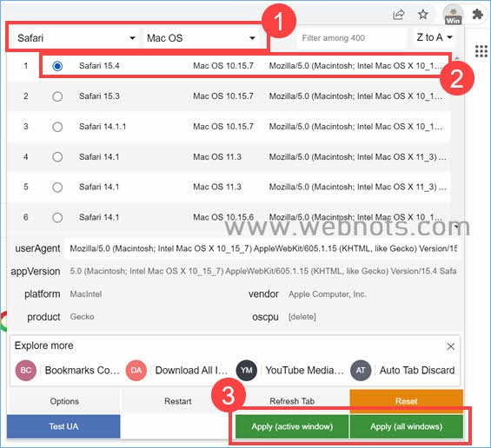Click the YM YouTube Media icon
Image resolution: width=491 pixels, height=448 pixels.
click(247, 370)
